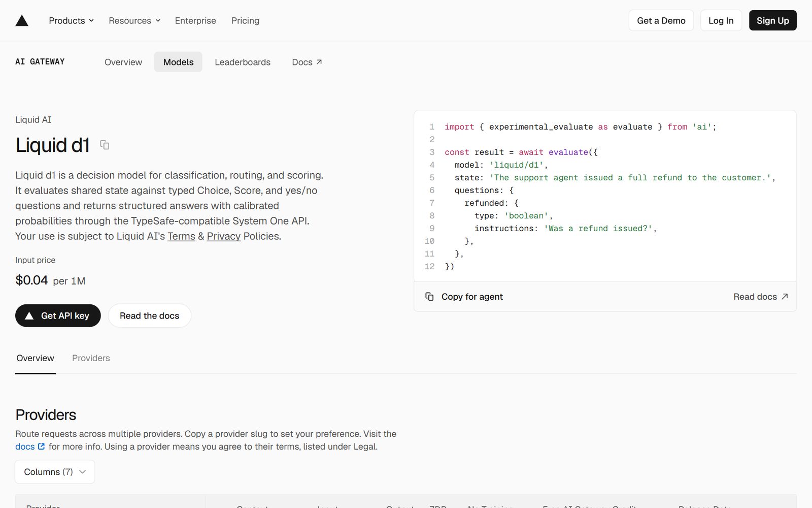Open the Leaderboards tab
The width and height of the screenshot is (812, 508).
243,62
